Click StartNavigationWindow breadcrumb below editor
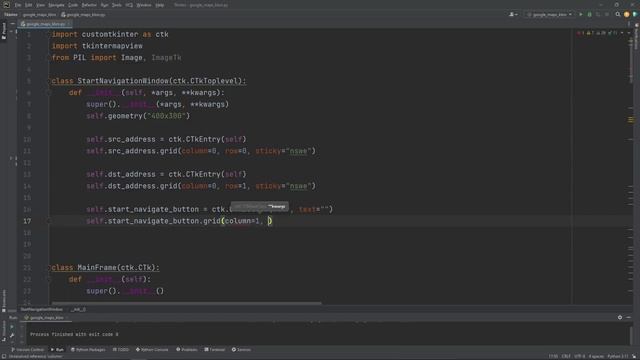The image size is (640, 360). point(42,309)
